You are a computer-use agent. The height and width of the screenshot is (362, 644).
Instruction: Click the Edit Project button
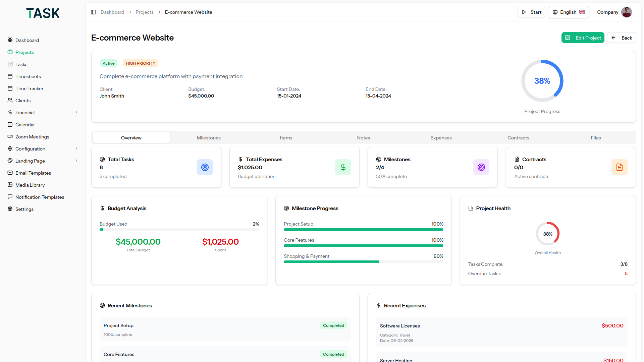(x=583, y=38)
